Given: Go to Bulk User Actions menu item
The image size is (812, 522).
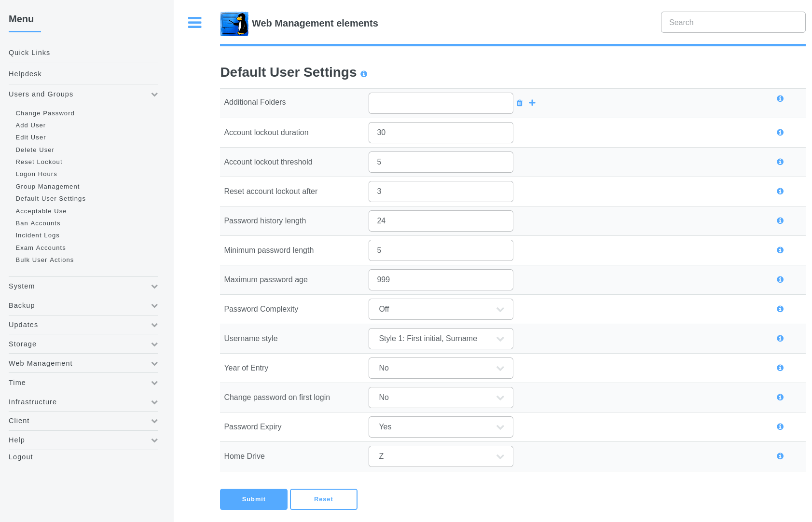Looking at the screenshot, I should click(x=45, y=260).
